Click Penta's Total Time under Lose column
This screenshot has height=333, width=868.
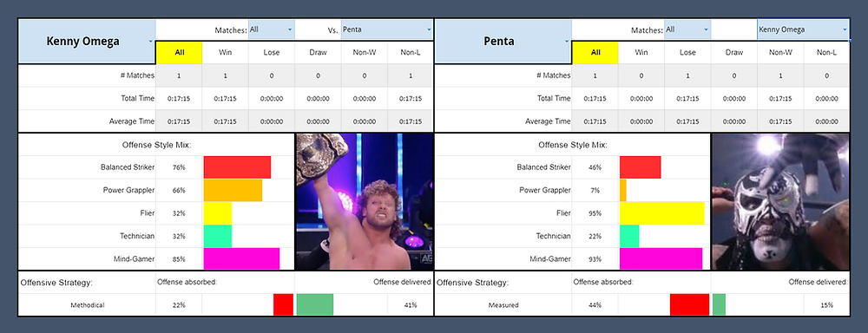(x=687, y=99)
